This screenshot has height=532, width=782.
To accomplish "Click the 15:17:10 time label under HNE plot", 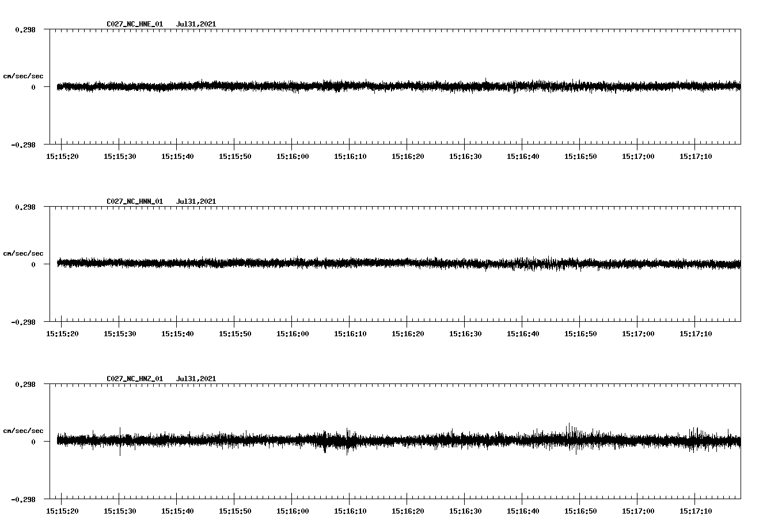I will point(696,157).
